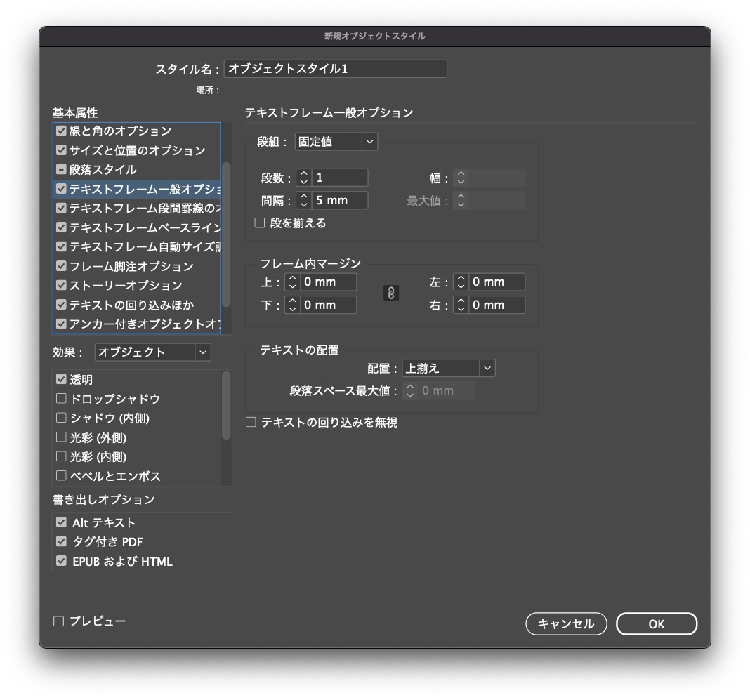
Task: Click the chain link icon for frame margins
Action: (x=392, y=293)
